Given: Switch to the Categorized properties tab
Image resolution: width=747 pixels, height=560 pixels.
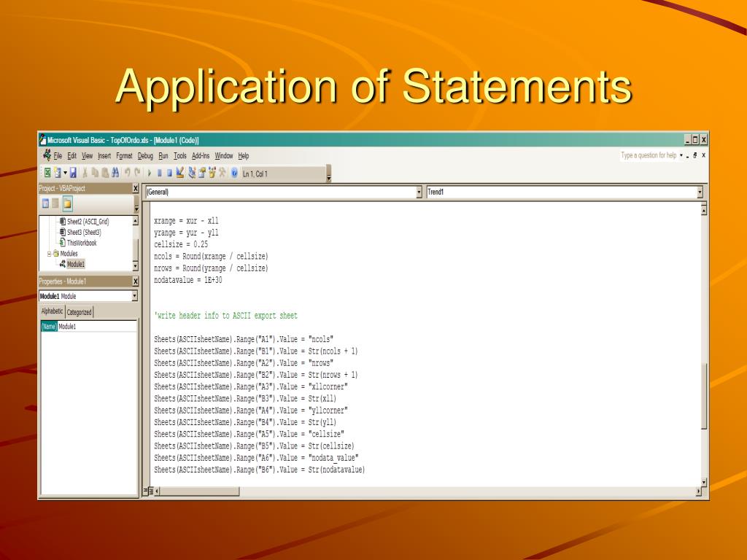Looking at the screenshot, I should (x=79, y=312).
